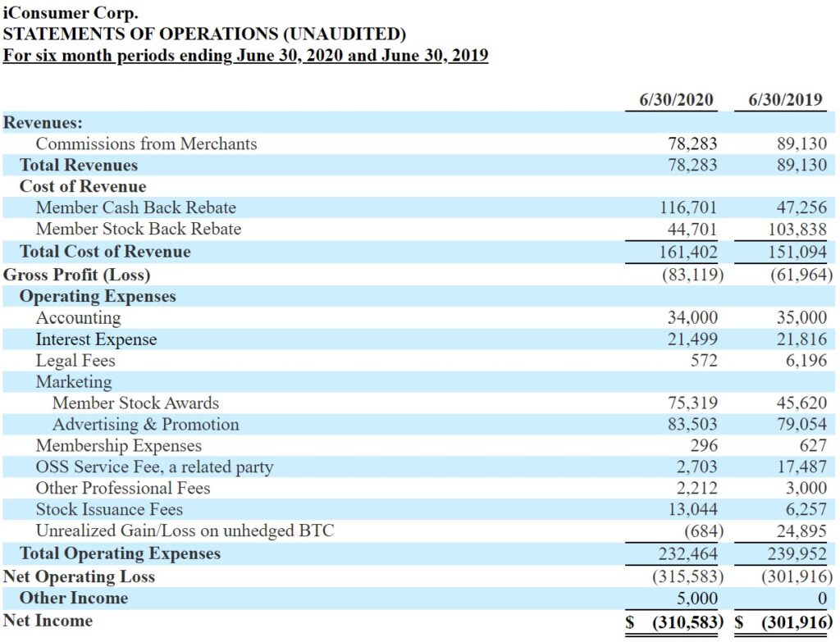Click the 116,701 Member Cash Back value
Image resolution: width=840 pixels, height=642 pixels.
[688, 207]
